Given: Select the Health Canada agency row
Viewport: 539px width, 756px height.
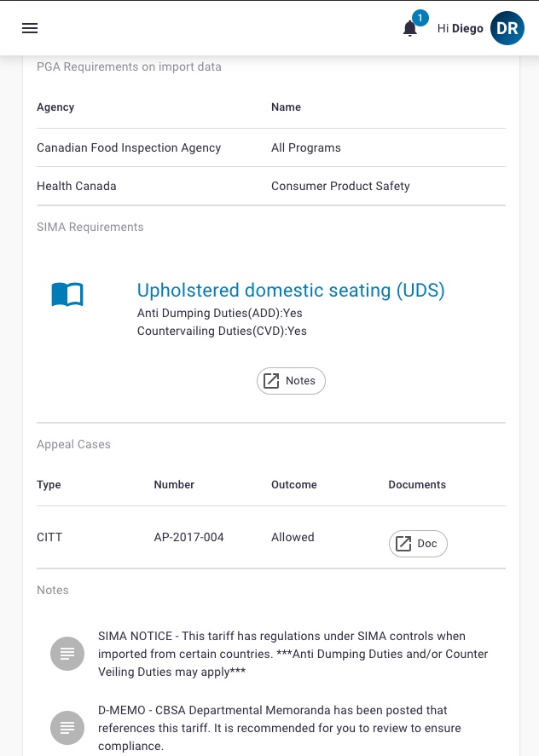Looking at the screenshot, I should (271, 186).
